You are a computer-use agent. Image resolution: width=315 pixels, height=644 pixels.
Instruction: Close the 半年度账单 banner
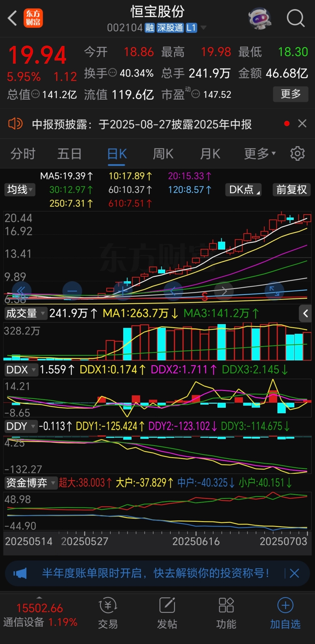(x=294, y=573)
